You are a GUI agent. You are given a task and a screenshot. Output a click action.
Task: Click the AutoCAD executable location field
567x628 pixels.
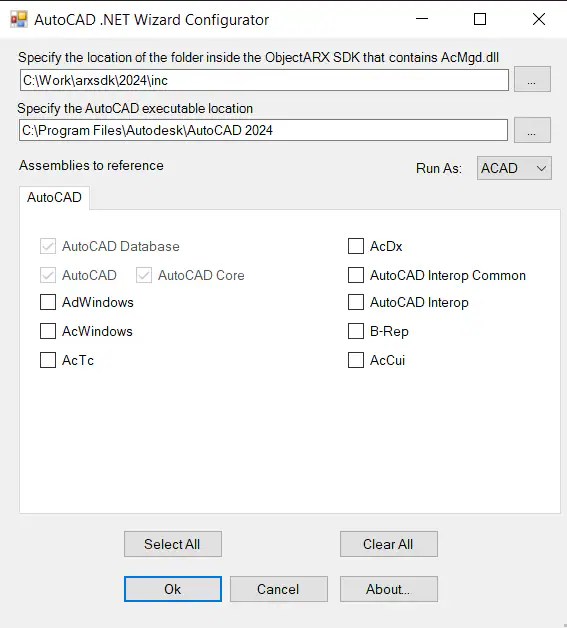point(263,130)
